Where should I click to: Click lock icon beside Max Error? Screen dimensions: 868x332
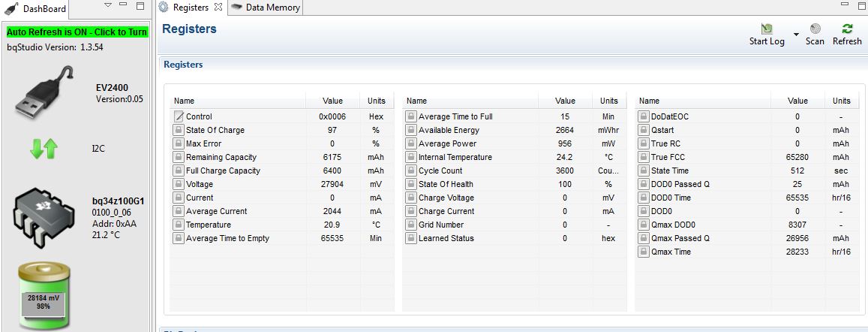coord(179,143)
